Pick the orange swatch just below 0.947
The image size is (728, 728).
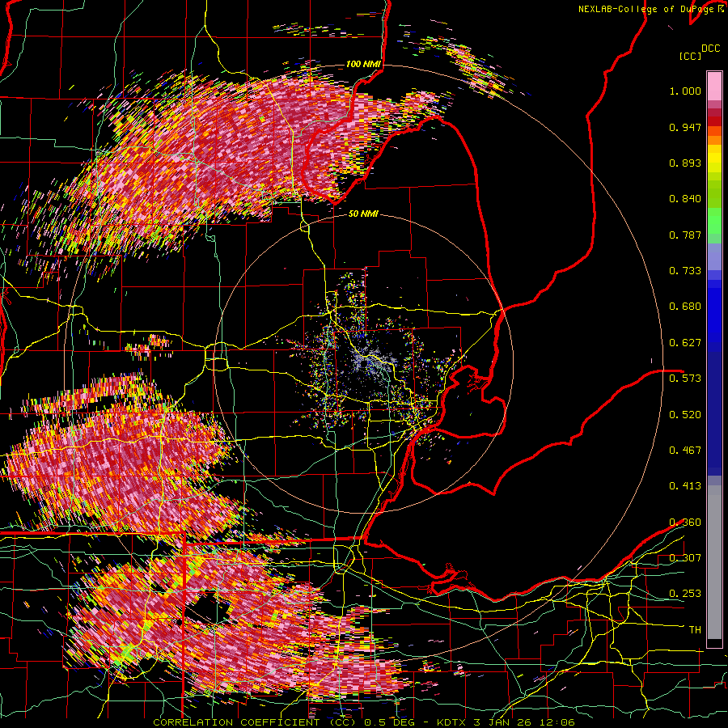(714, 140)
